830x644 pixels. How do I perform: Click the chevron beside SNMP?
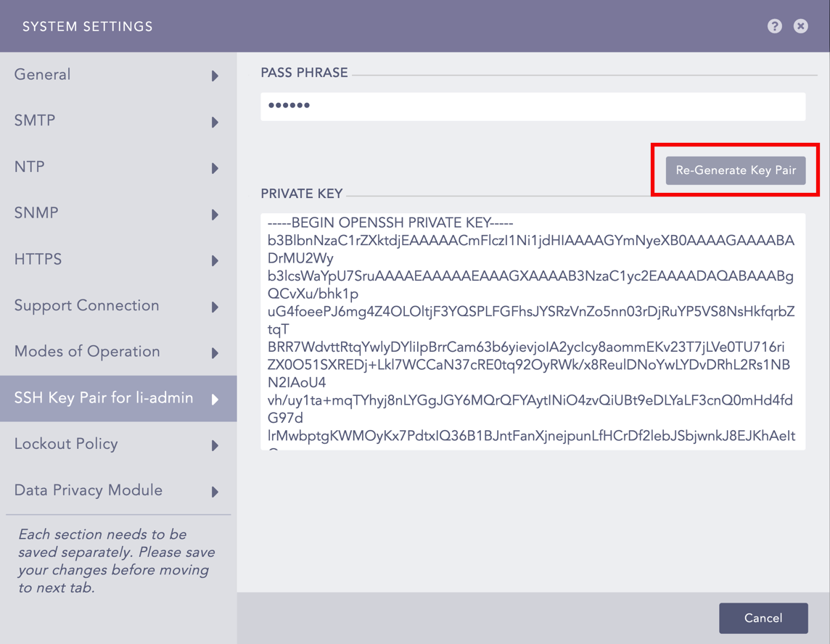pyautogui.click(x=215, y=213)
